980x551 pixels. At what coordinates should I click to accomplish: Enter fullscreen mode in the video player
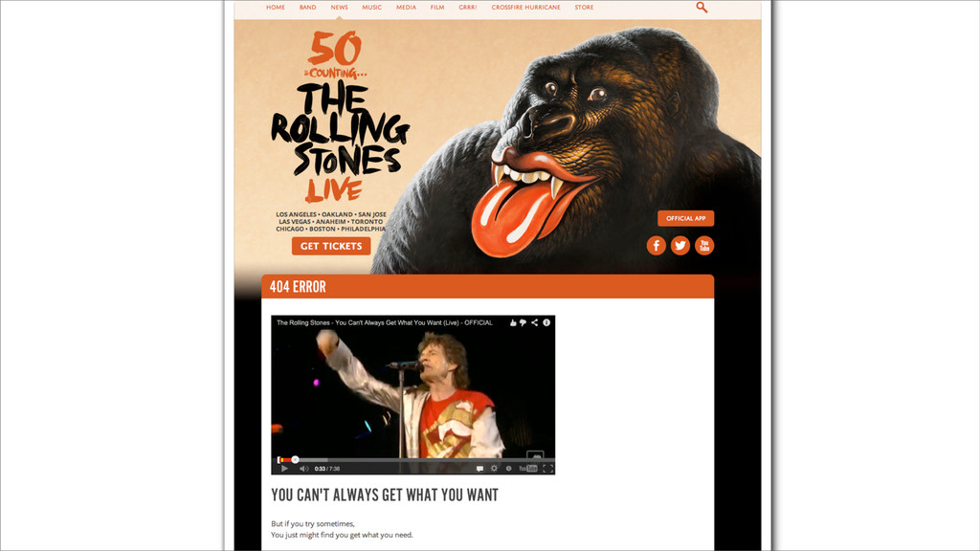click(547, 469)
